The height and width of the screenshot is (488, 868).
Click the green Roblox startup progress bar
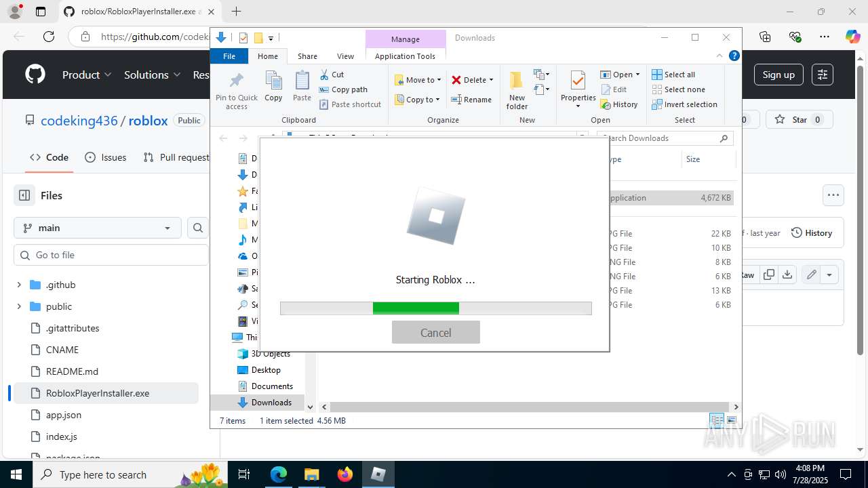(x=435, y=308)
